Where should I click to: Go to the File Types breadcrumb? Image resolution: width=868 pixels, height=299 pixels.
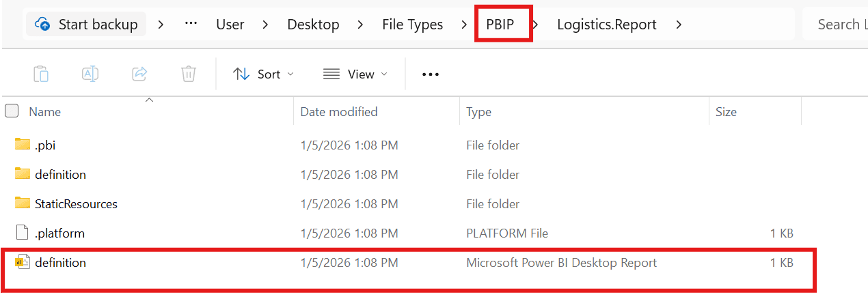412,25
